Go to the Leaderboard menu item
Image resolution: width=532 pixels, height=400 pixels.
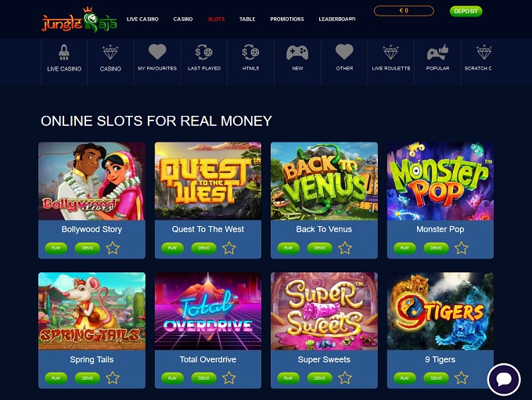point(337,19)
